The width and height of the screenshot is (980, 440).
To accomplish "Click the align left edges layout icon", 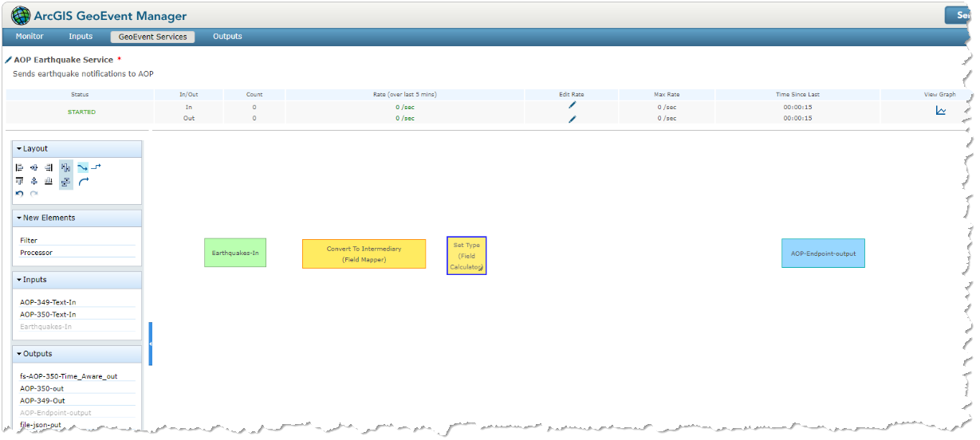I will [x=19, y=167].
